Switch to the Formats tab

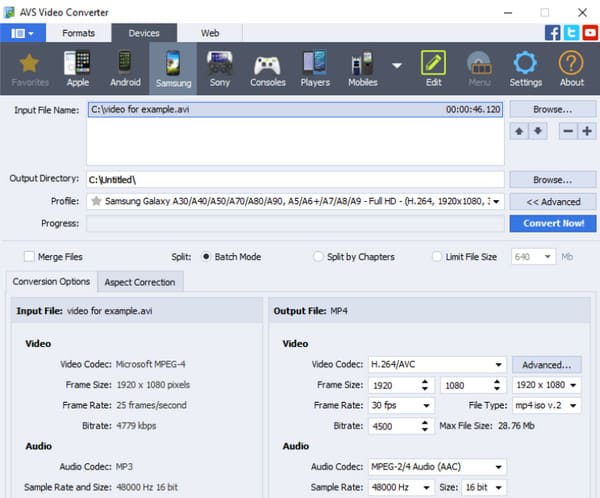pos(78,33)
